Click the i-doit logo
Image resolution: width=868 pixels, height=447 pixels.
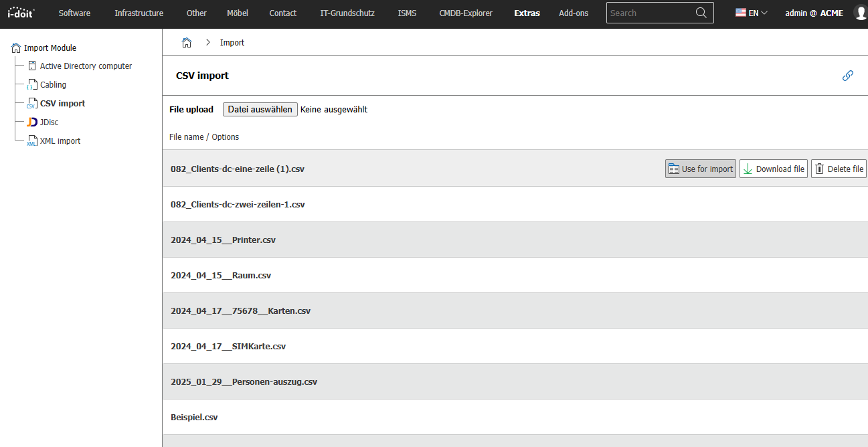click(x=21, y=13)
